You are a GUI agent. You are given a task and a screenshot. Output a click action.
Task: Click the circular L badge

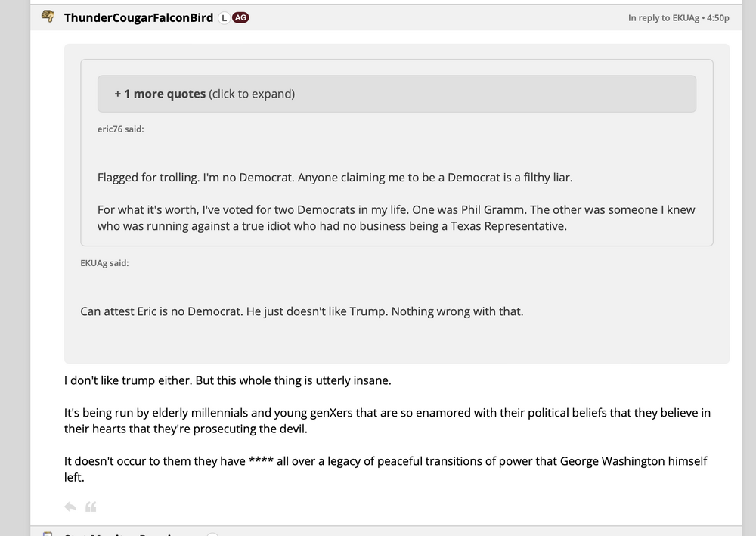click(224, 17)
